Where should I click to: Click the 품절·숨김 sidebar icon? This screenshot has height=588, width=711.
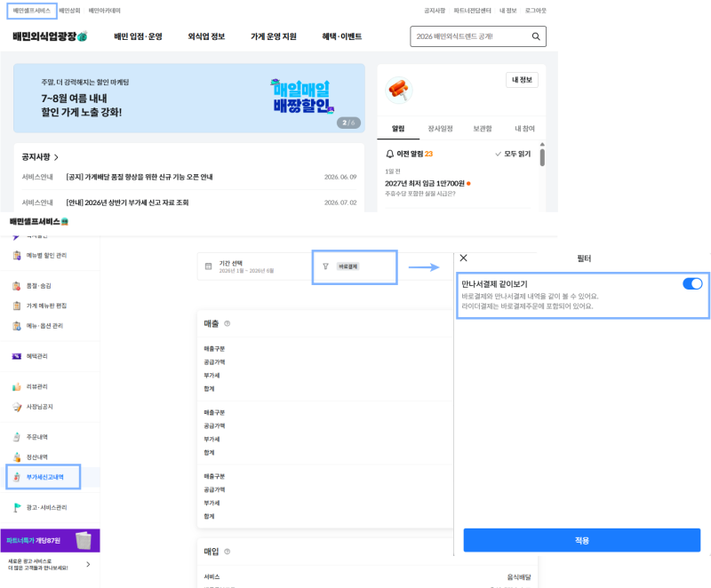coord(17,286)
